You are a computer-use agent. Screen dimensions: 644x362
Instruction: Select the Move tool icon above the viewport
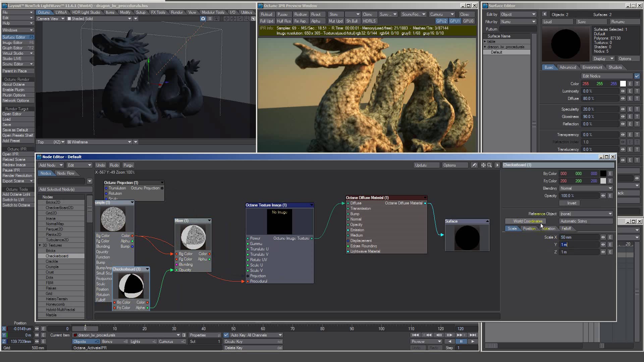tap(233, 18)
